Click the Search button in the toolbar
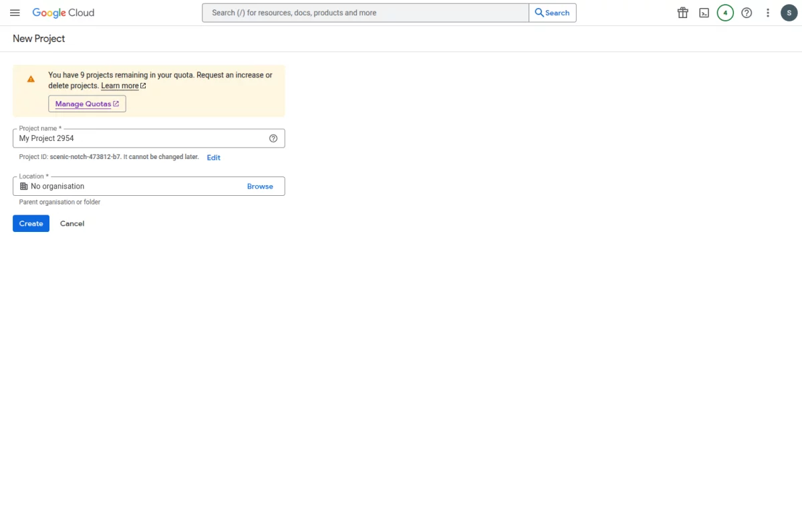This screenshot has width=802, height=532. point(553,12)
